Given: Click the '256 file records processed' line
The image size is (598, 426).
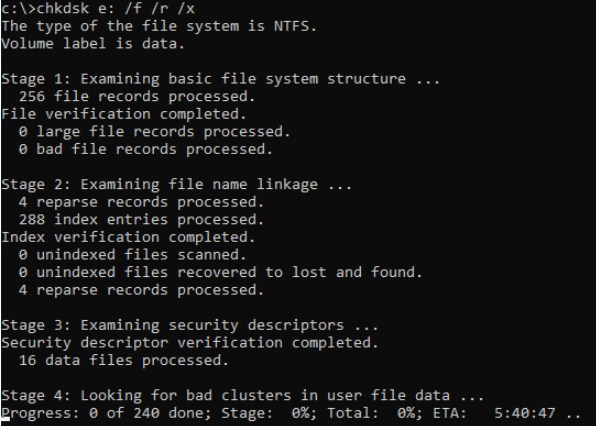Looking at the screenshot, I should pyautogui.click(x=137, y=96).
